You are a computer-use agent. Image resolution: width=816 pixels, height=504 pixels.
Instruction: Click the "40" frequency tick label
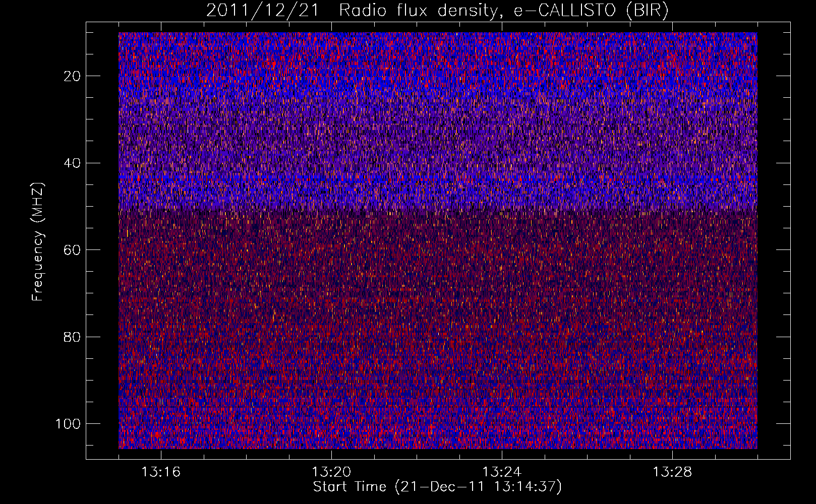tap(73, 163)
